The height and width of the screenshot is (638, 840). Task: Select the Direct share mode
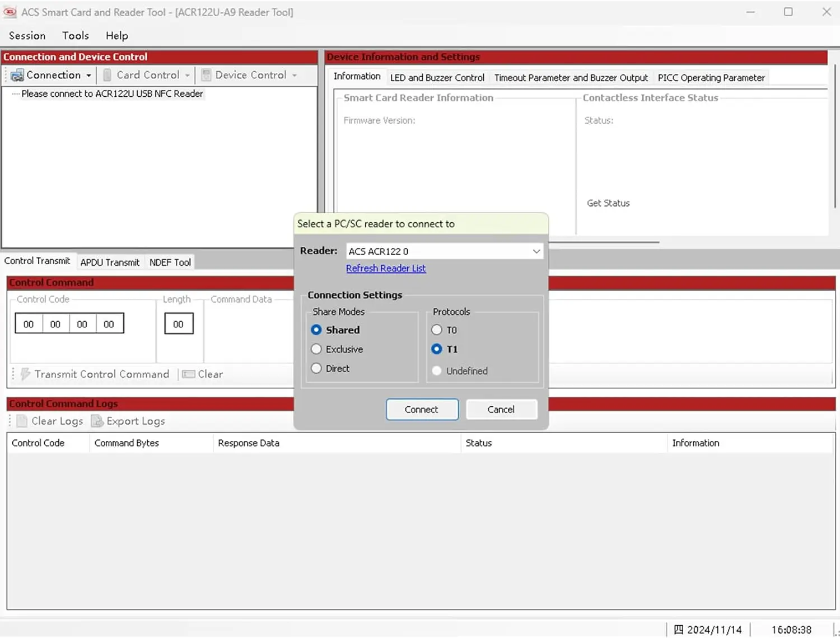pos(316,368)
